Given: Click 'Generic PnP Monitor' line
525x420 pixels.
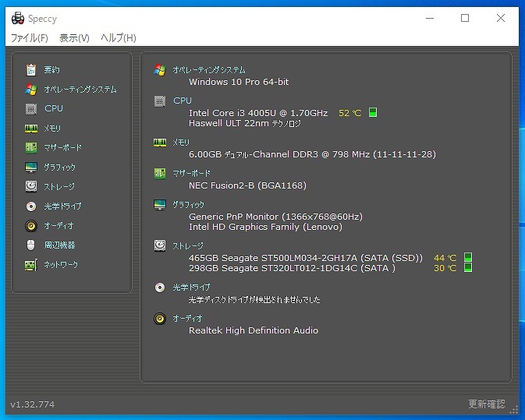Looking at the screenshot, I should point(275,217).
